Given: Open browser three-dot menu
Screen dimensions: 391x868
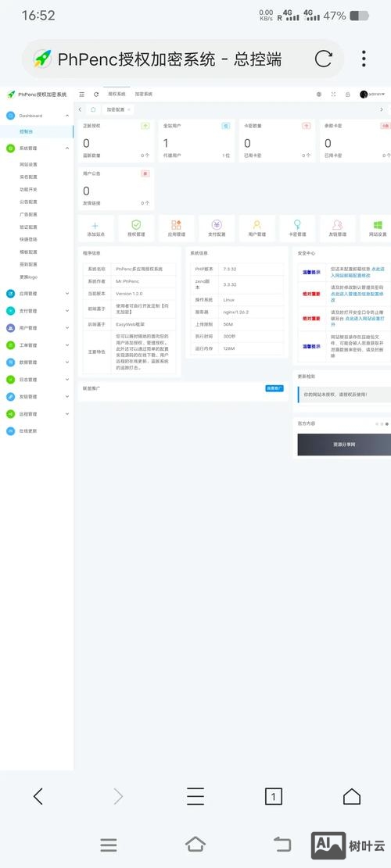Looking at the screenshot, I should (x=364, y=59).
